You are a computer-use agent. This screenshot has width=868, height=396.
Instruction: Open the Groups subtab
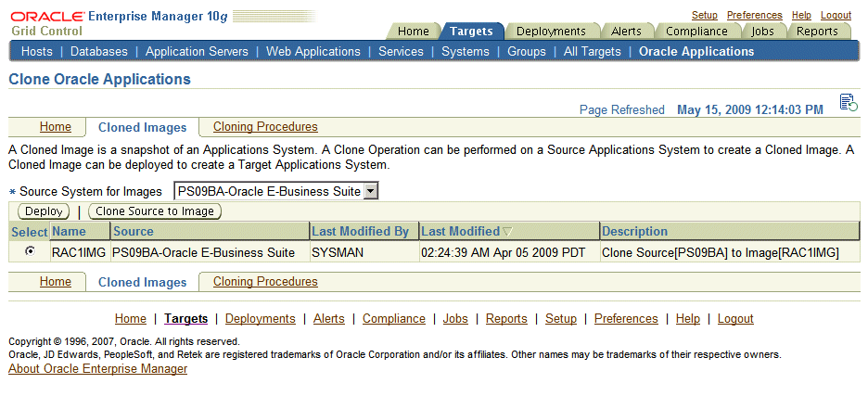(x=527, y=52)
